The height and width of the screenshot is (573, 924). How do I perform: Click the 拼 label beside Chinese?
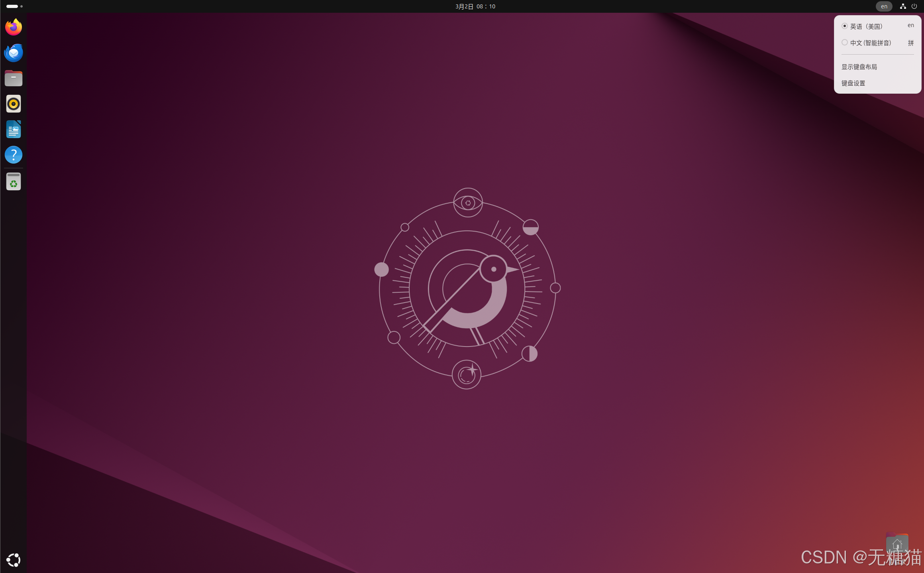[x=910, y=43]
